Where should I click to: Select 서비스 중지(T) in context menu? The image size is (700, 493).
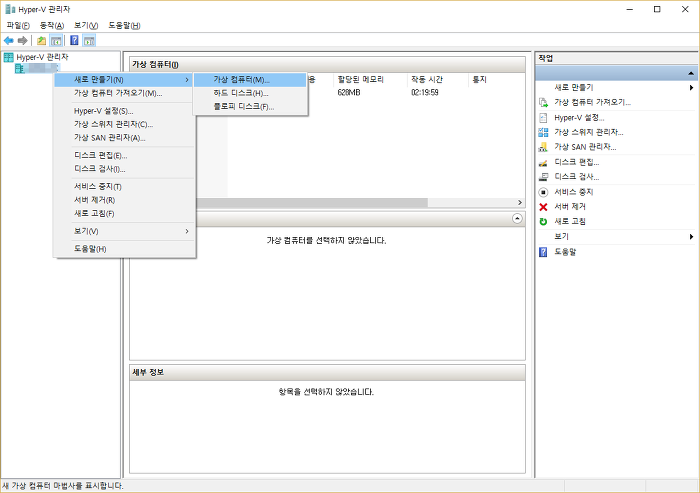click(125, 187)
